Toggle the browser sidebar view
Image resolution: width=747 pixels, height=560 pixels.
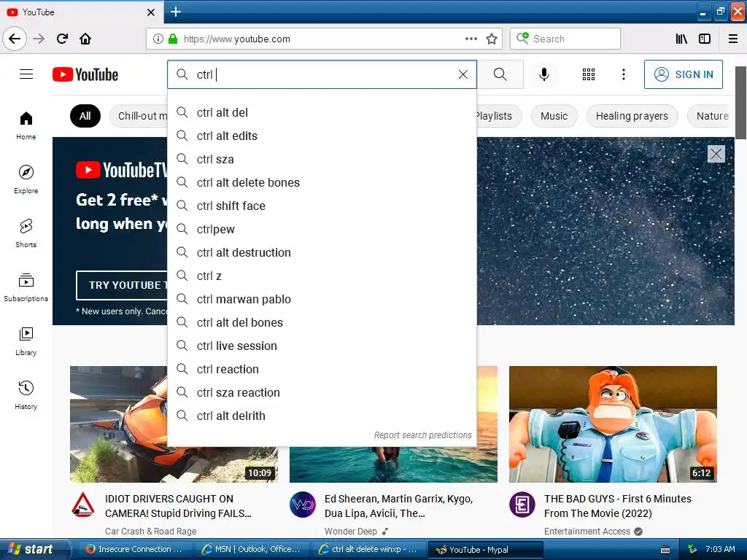point(705,39)
